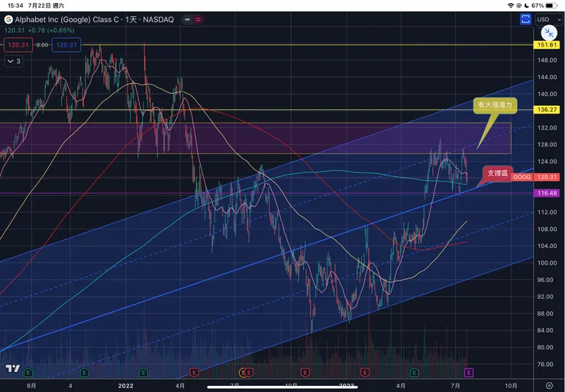Tap the round collapse-arrows button
The image size is (565, 392).
point(549,33)
